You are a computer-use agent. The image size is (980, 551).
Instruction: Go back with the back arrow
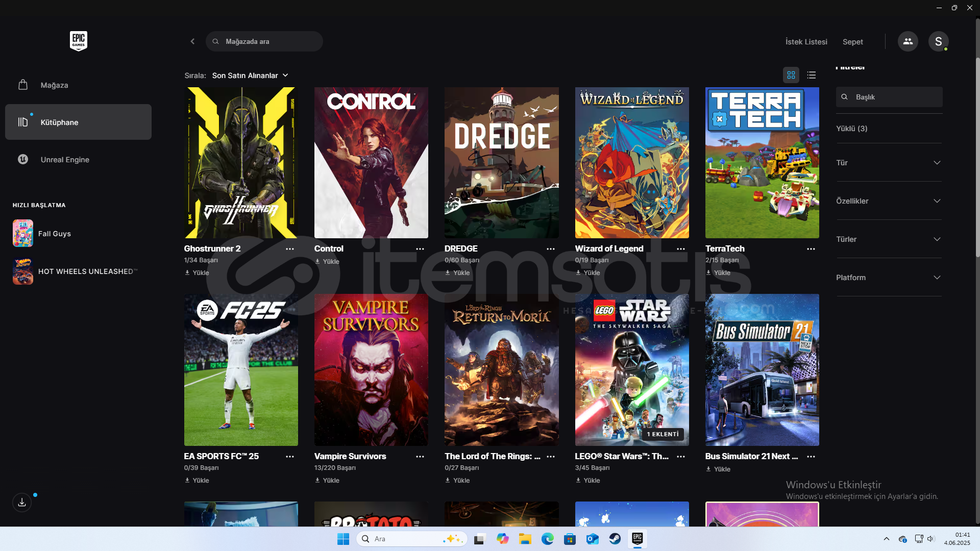coord(192,41)
